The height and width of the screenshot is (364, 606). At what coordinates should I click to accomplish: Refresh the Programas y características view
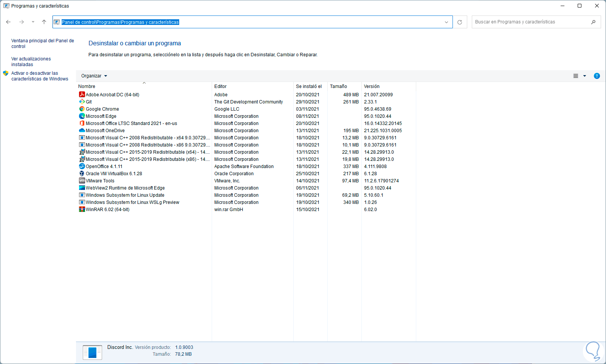(x=460, y=22)
